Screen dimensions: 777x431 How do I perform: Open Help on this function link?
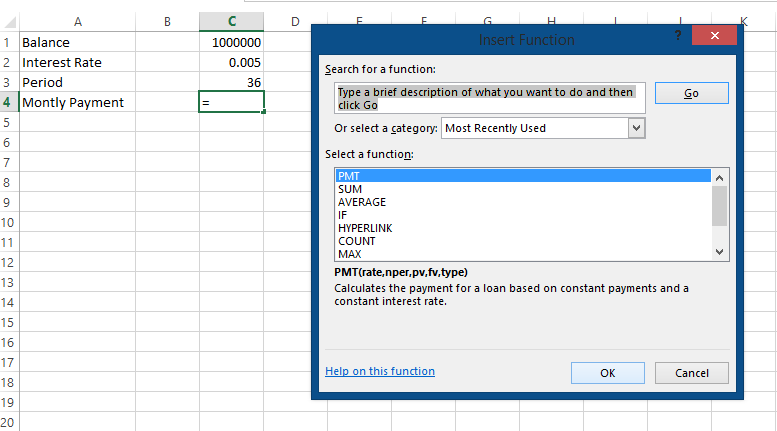(380, 371)
